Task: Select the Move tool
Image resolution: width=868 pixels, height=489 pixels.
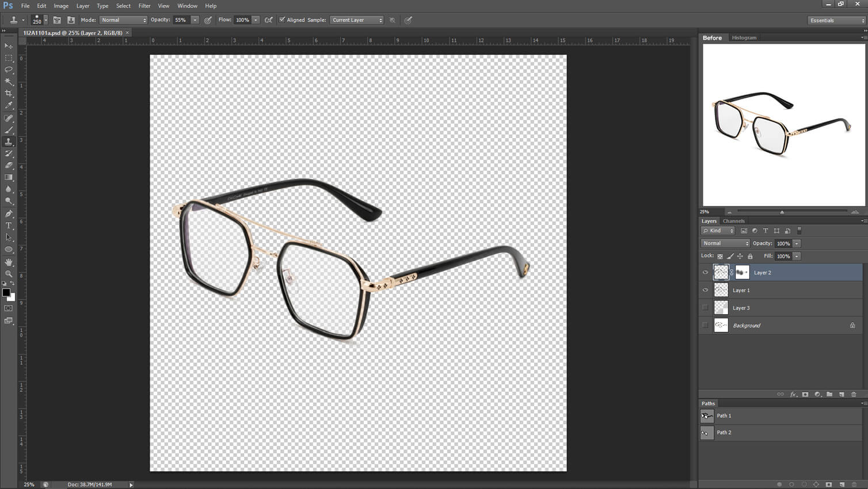Action: click(9, 46)
